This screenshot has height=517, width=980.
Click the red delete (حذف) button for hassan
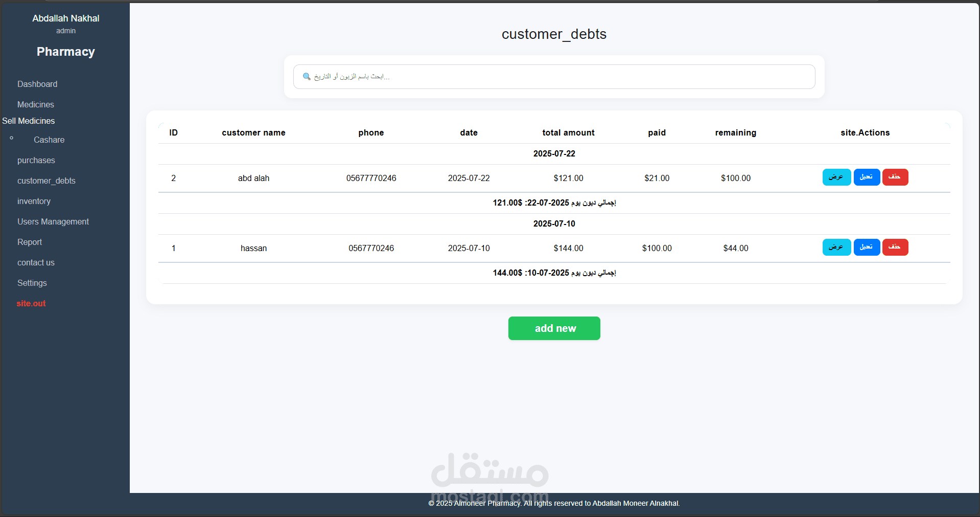point(895,247)
